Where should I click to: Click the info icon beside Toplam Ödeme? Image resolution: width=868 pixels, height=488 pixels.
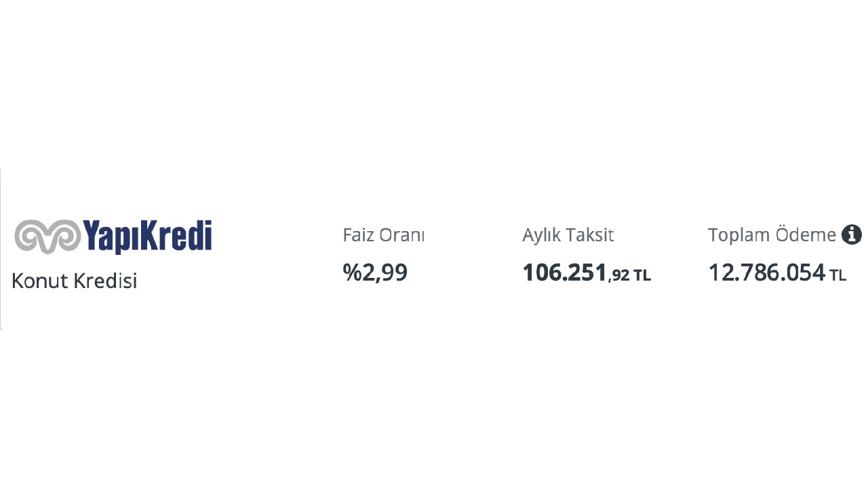coord(851,235)
